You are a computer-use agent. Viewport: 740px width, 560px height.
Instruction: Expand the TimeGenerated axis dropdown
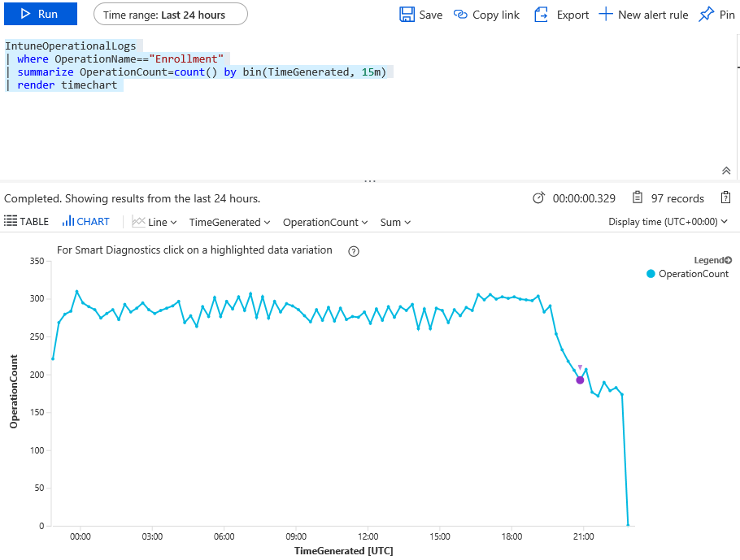(x=230, y=222)
